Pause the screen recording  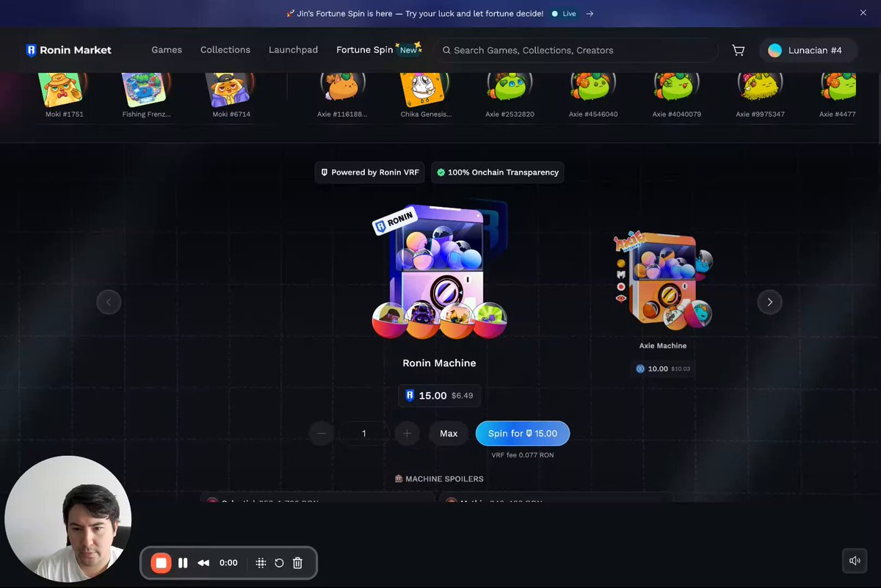(x=183, y=563)
